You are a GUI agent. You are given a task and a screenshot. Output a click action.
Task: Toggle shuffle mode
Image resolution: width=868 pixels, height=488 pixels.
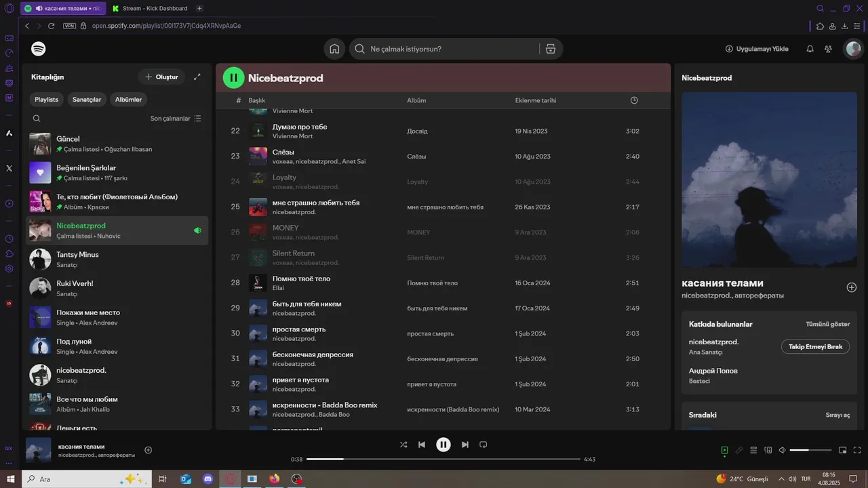tap(403, 445)
